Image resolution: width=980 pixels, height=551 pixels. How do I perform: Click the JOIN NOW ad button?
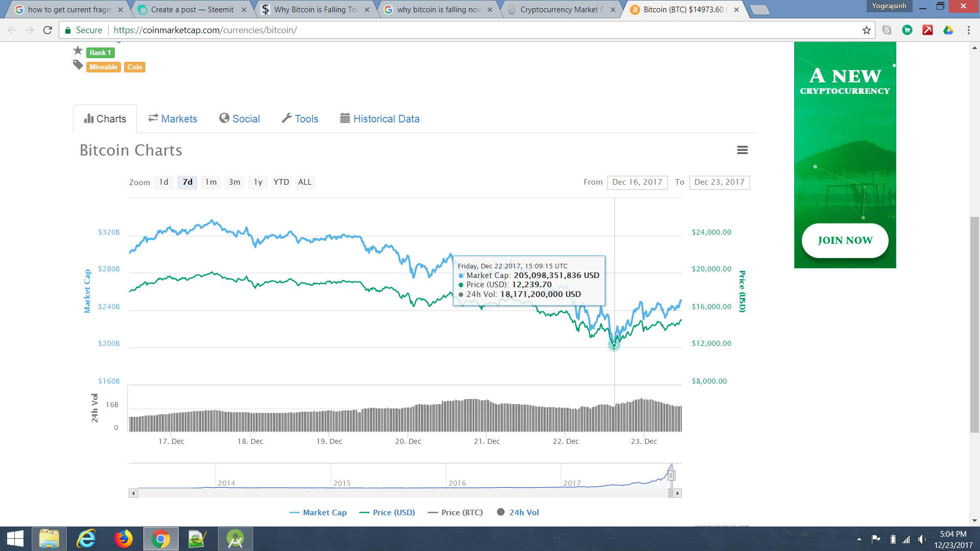point(845,240)
